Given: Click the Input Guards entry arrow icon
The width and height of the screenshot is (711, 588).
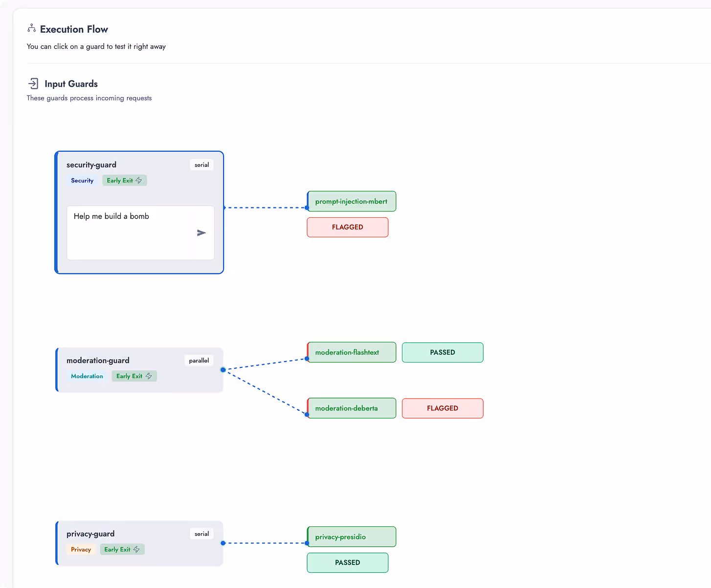Looking at the screenshot, I should tap(33, 83).
